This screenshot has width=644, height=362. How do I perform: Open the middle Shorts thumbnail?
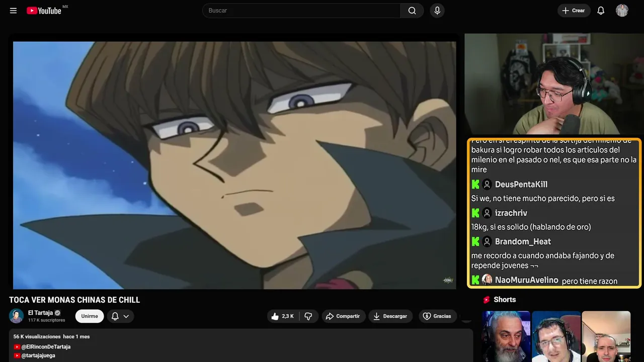pos(556,336)
